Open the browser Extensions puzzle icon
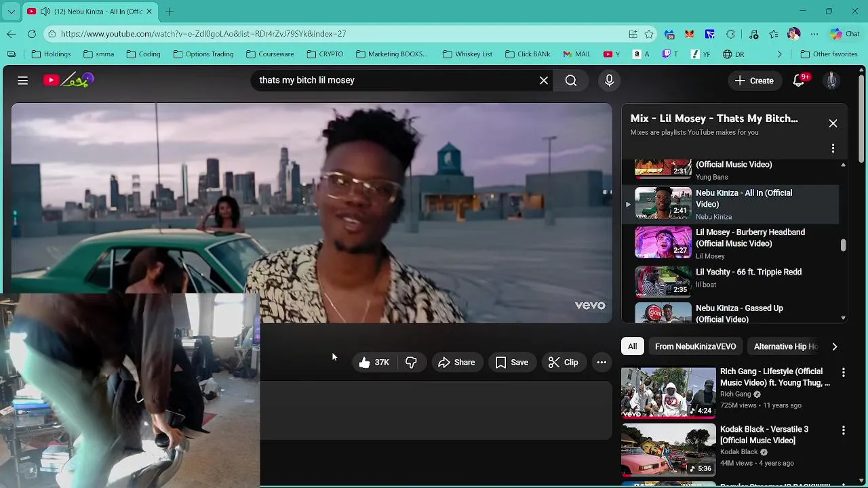Viewport: 868px width, 488px height. pos(730,34)
